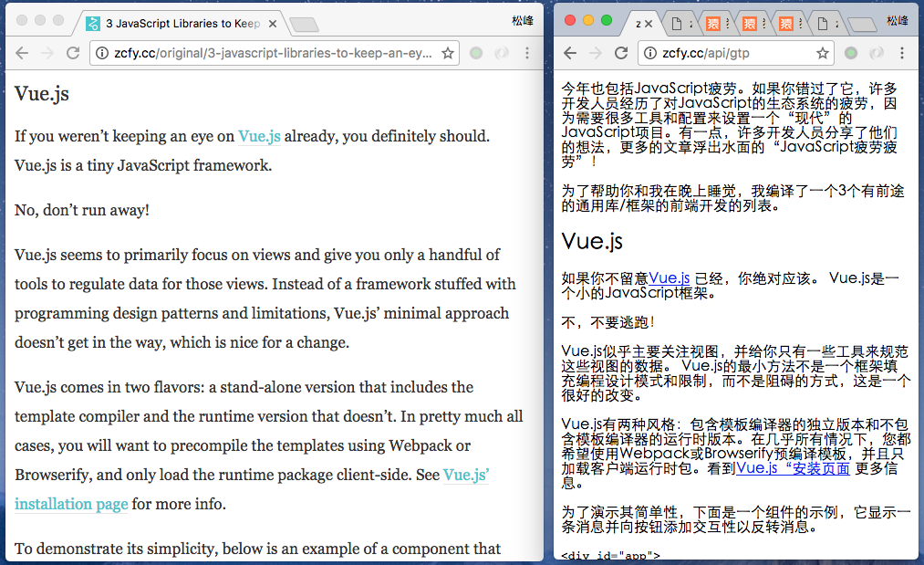Click 松峰 profile button in right window
The height and width of the screenshot is (565, 924).
(x=898, y=21)
